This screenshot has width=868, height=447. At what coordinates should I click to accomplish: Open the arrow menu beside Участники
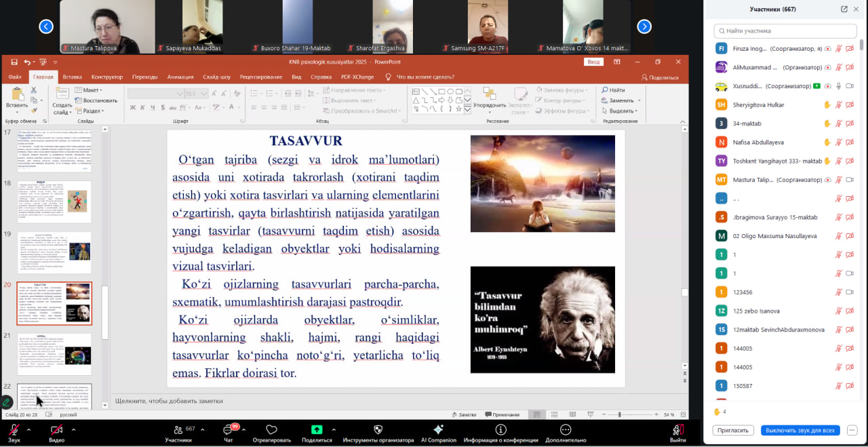[x=202, y=429]
